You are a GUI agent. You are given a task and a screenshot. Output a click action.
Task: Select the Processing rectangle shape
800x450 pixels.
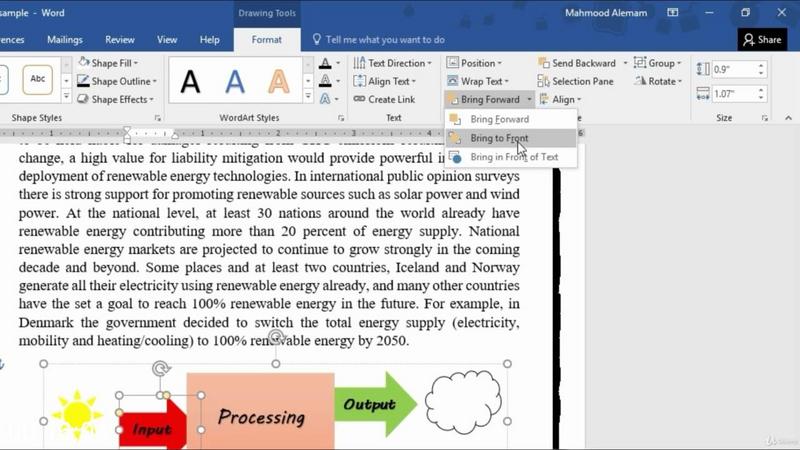[261, 411]
